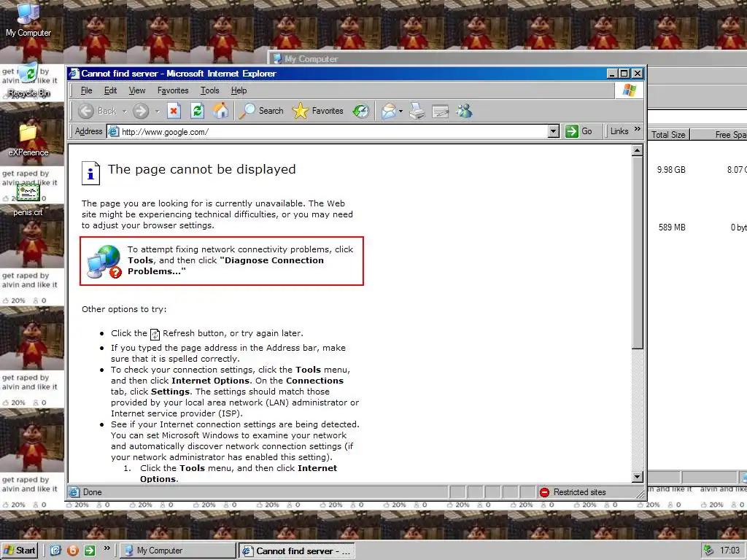Image resolution: width=747 pixels, height=560 pixels.
Task: Expand the Forward button history dropdown
Action: click(x=158, y=112)
